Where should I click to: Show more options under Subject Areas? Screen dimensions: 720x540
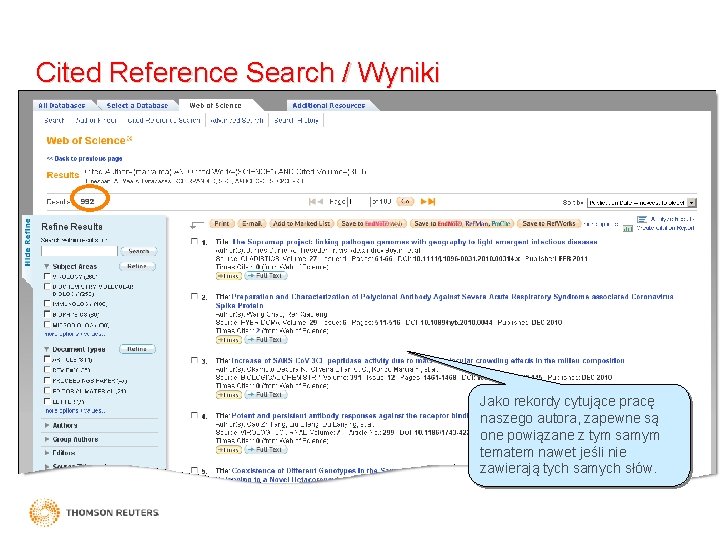(x=75, y=334)
